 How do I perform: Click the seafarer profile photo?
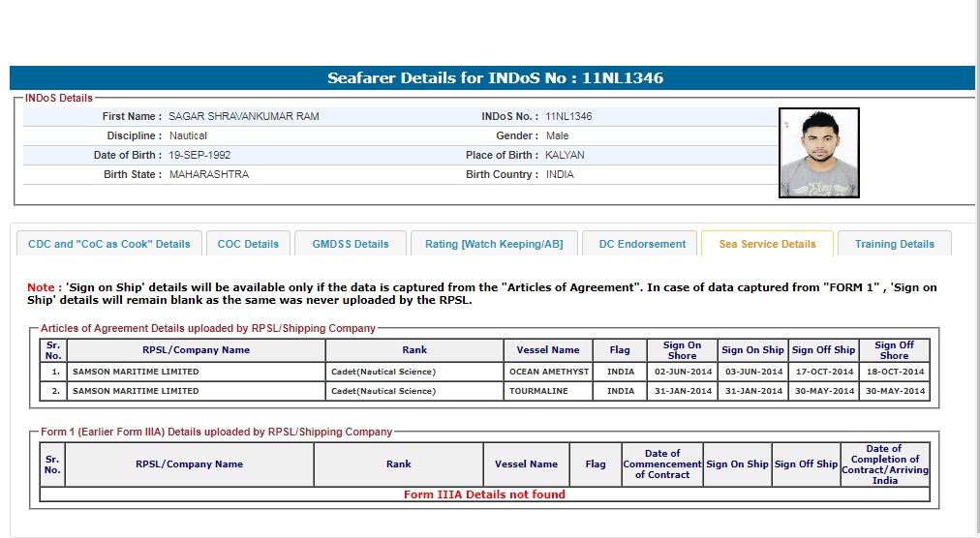click(x=818, y=153)
